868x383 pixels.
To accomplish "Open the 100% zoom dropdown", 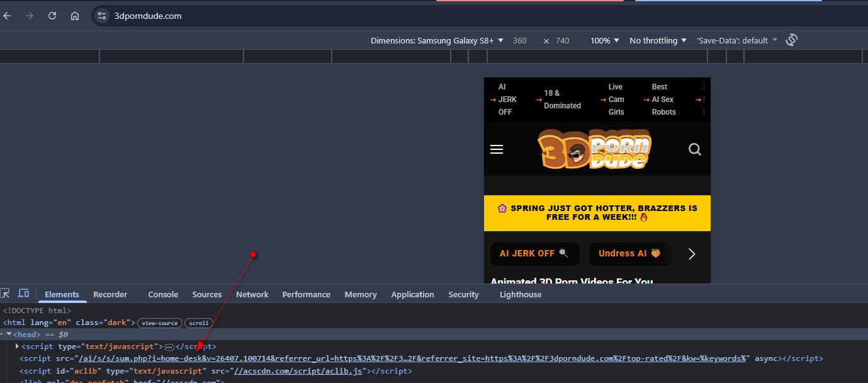I will tap(604, 40).
